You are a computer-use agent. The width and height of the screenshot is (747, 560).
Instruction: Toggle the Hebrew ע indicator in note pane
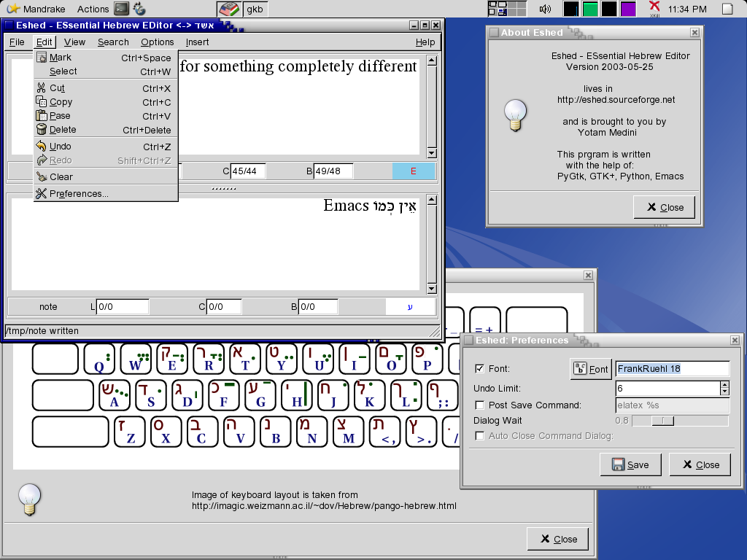click(410, 307)
